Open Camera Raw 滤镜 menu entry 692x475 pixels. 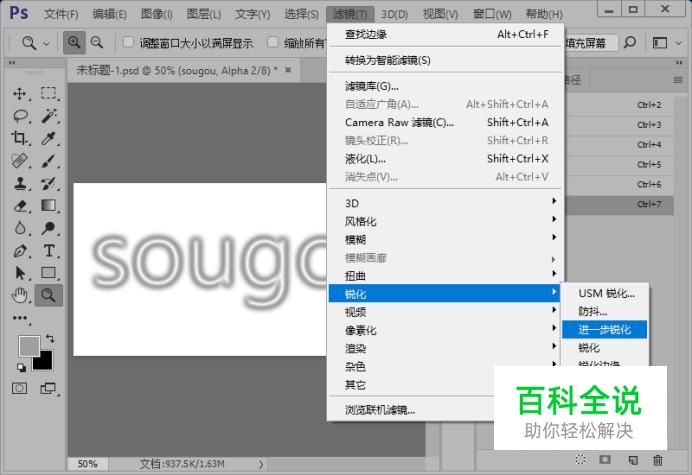click(x=446, y=122)
